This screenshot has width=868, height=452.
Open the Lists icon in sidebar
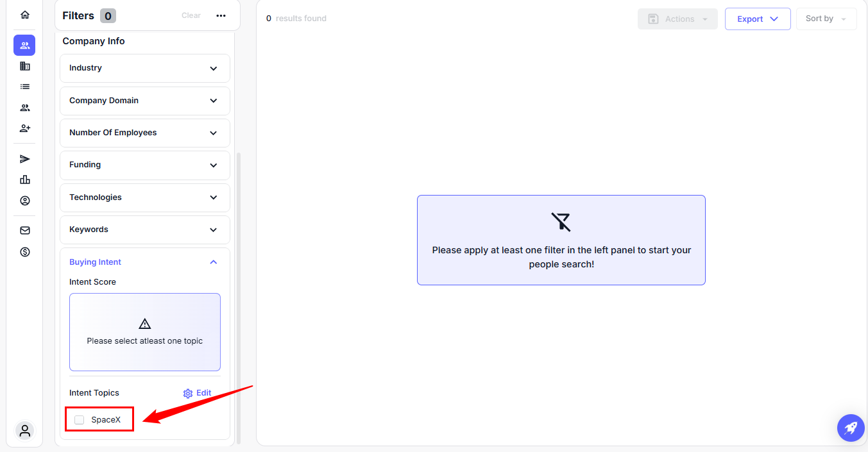25,87
